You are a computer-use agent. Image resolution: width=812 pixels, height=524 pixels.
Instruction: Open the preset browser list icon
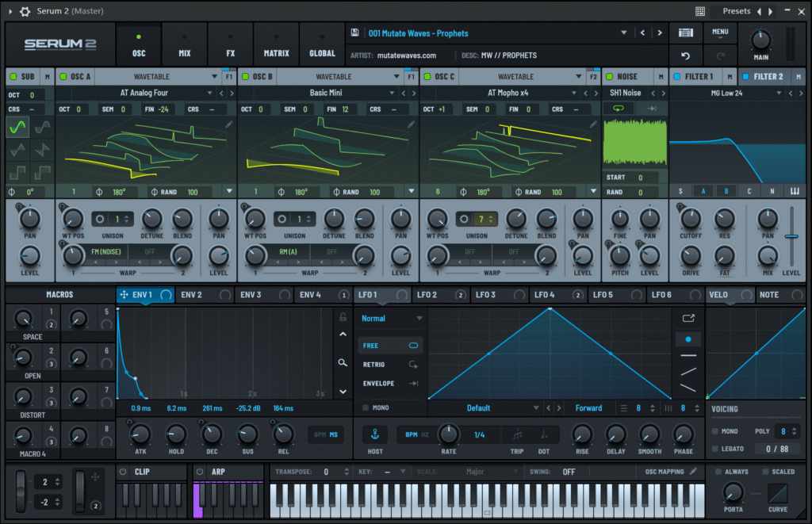(686, 33)
